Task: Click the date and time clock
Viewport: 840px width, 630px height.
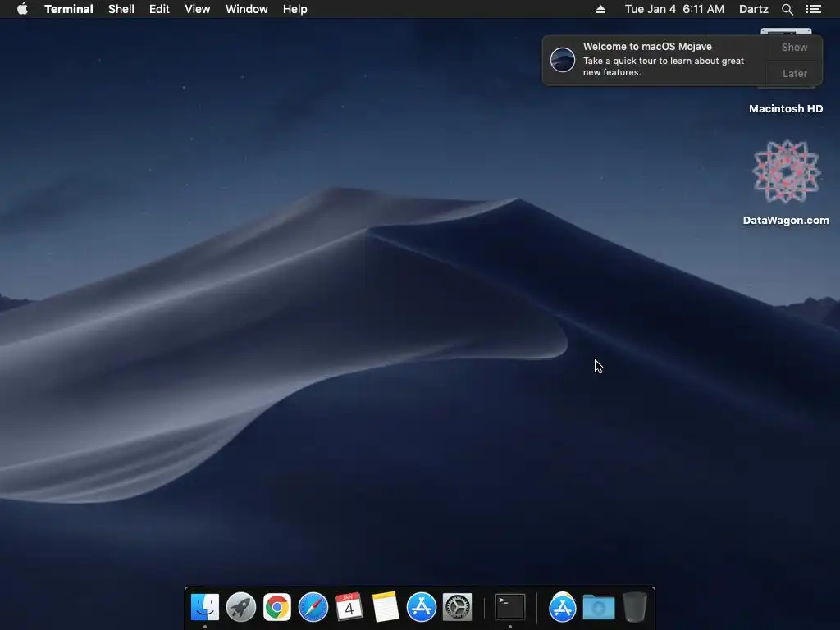Action: (674, 9)
